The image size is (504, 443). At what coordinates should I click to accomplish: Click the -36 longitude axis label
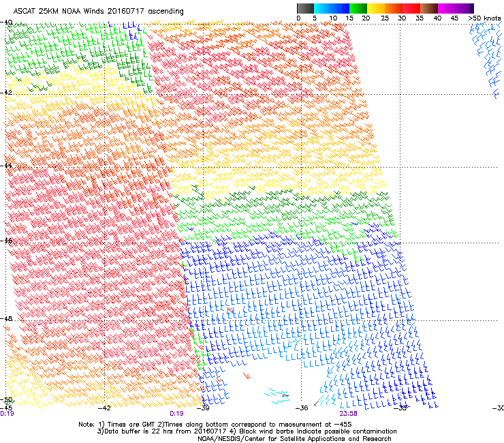pos(302,408)
